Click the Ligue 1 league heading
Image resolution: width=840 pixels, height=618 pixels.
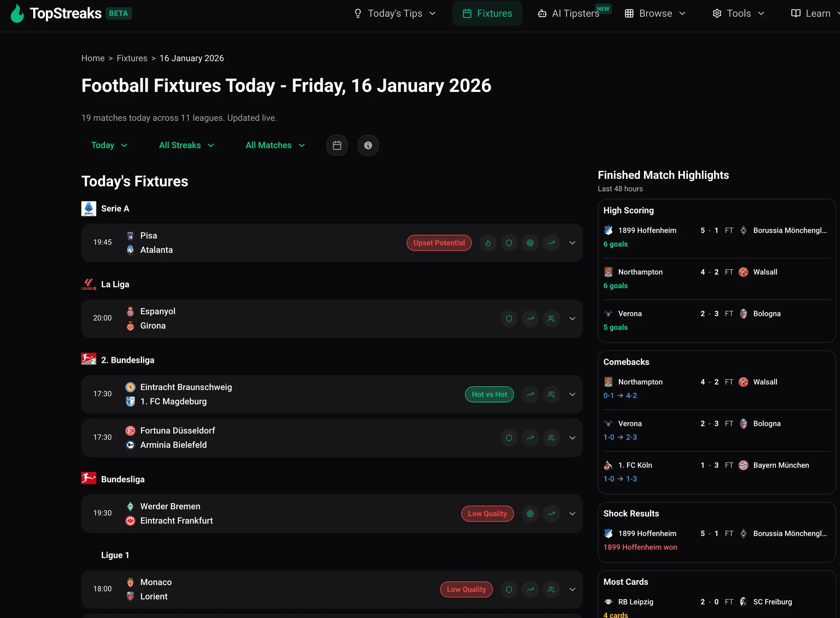coord(115,555)
